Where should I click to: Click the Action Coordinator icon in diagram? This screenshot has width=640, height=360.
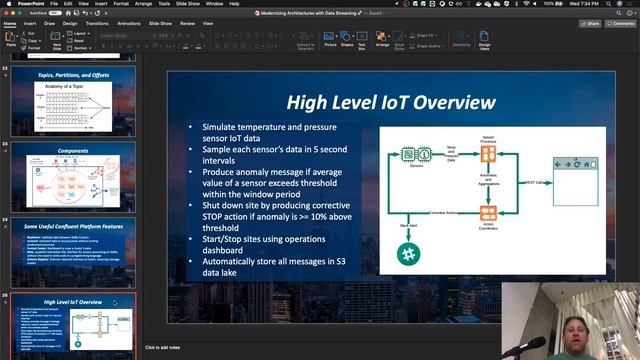(x=488, y=213)
